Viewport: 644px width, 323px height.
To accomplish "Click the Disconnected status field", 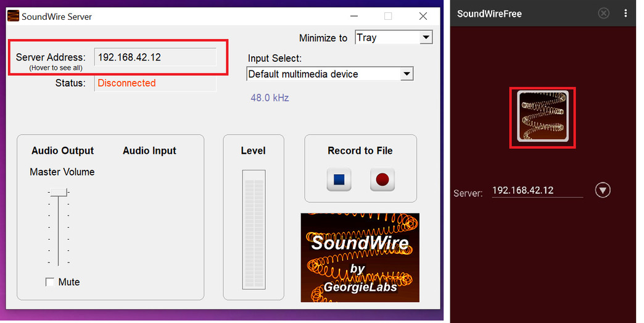I will point(155,83).
